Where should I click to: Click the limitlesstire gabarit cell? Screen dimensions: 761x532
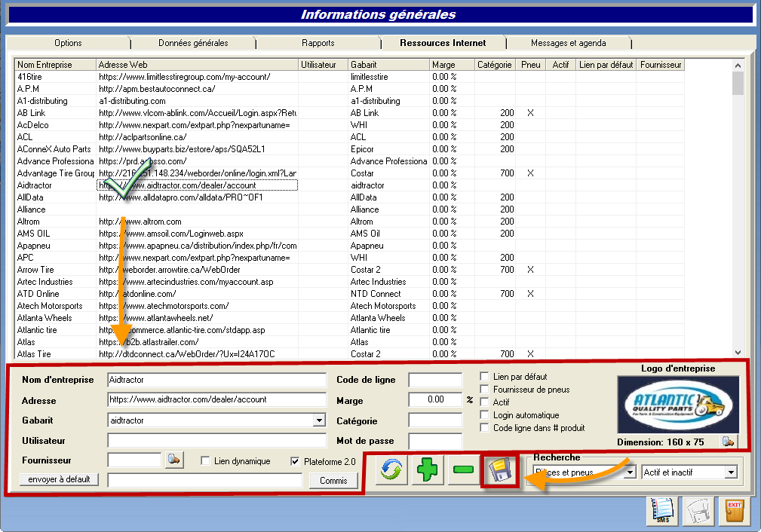[x=388, y=77]
